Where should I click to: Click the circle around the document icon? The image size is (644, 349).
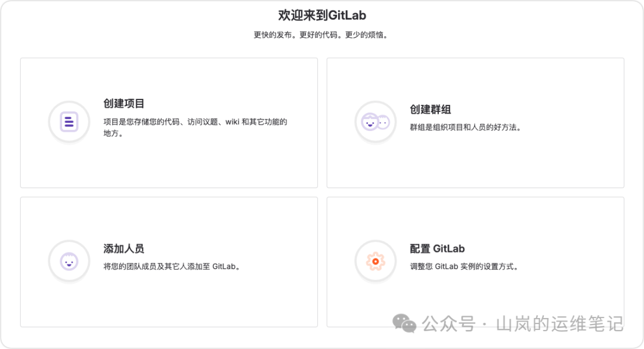point(69,121)
